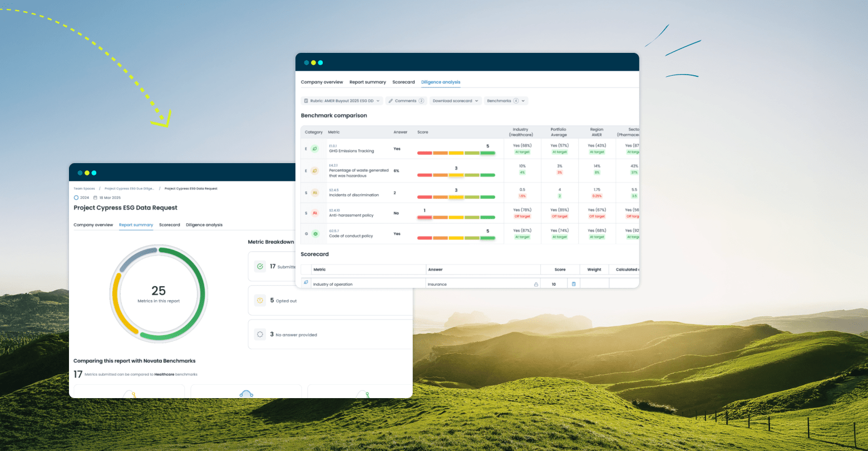Click the circle icon next to year 2024
This screenshot has width=868, height=451.
click(x=76, y=198)
